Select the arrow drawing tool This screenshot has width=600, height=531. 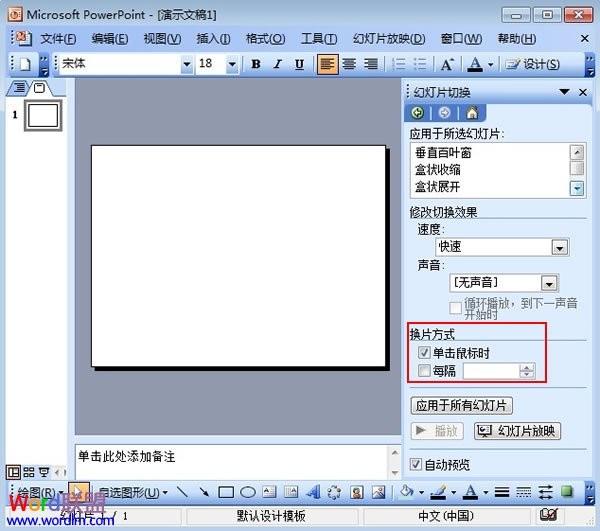[204, 492]
